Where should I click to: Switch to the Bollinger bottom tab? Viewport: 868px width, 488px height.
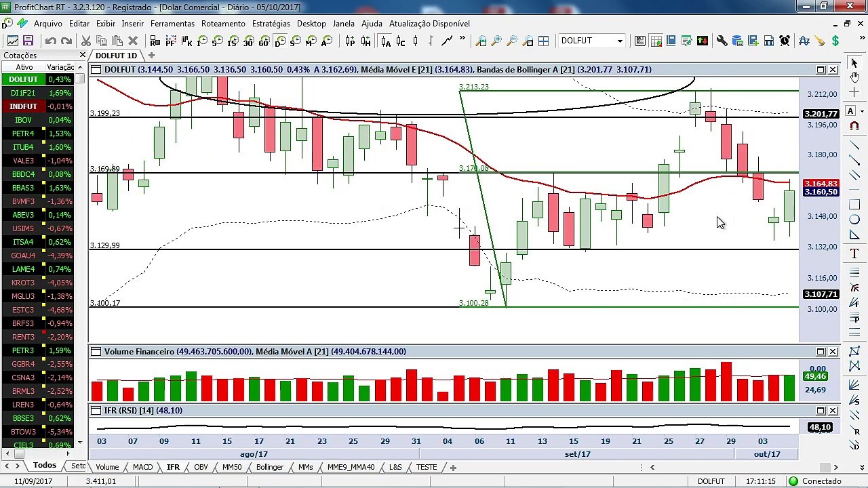tap(269, 467)
